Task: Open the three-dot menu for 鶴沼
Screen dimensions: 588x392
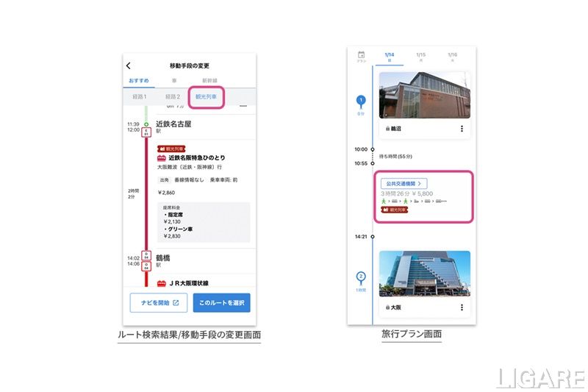Action: coord(462,129)
